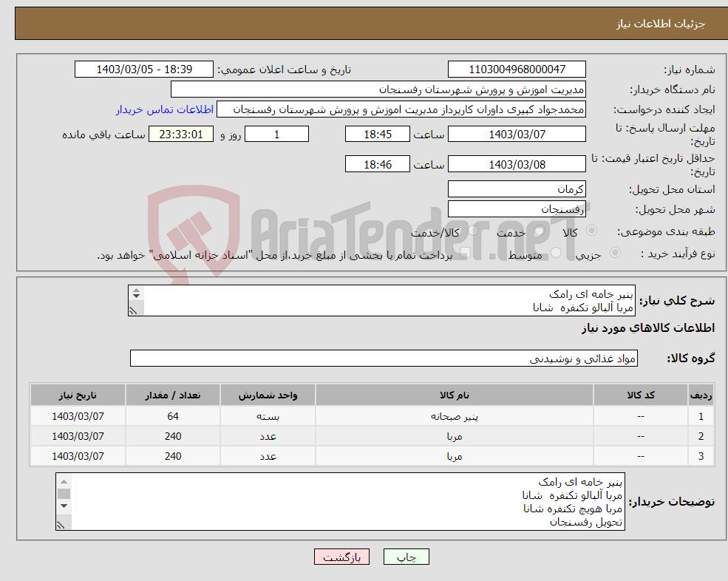Click the row number 3 cell

pos(701,456)
